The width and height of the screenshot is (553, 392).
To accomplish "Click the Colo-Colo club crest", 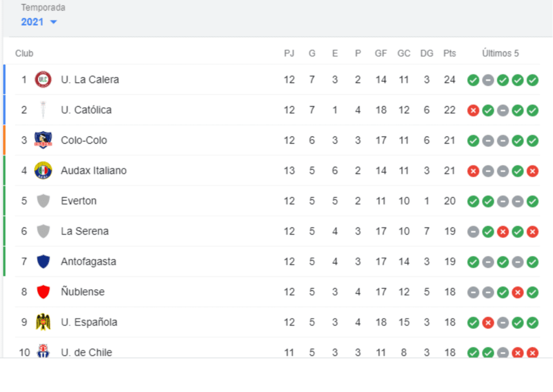I will (43, 140).
